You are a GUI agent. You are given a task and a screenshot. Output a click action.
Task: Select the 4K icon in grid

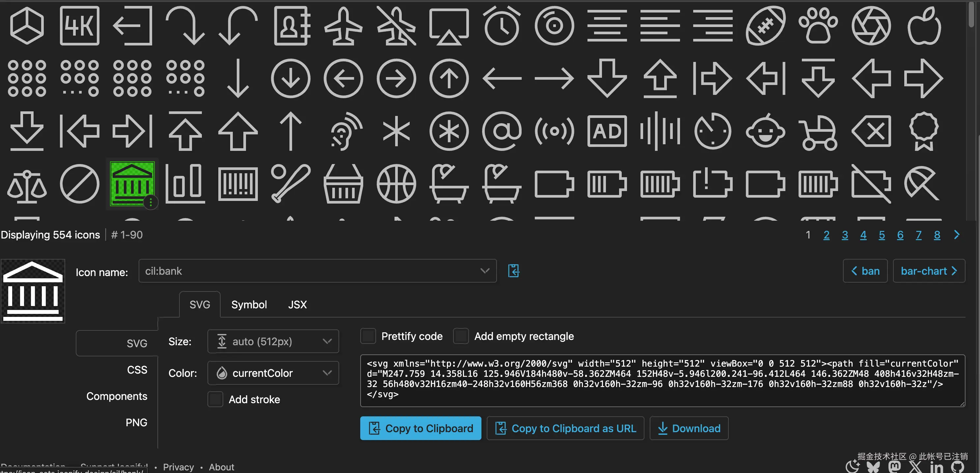tap(79, 26)
